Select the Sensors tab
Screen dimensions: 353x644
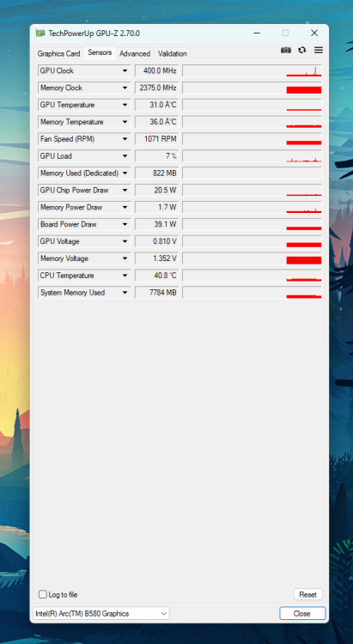tap(100, 52)
